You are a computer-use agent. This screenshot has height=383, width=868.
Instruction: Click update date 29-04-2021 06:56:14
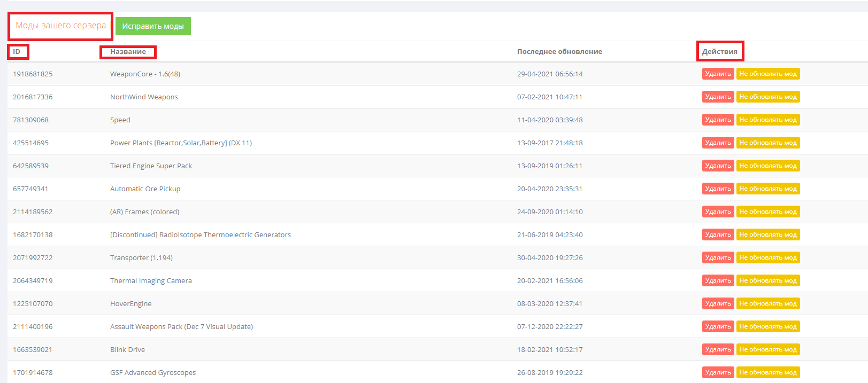pyautogui.click(x=550, y=74)
